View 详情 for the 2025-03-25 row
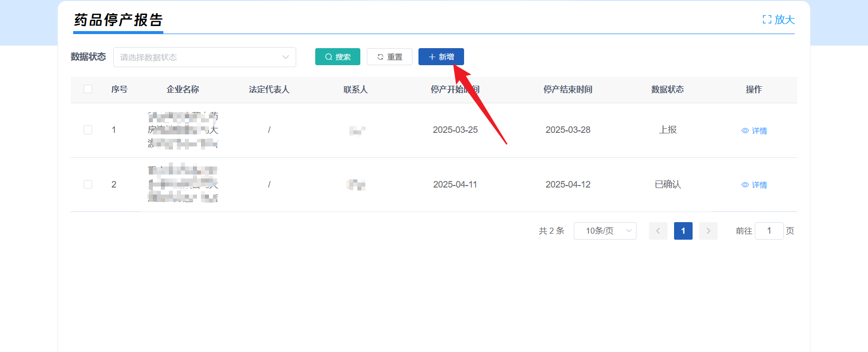This screenshot has height=352, width=868. (x=754, y=130)
